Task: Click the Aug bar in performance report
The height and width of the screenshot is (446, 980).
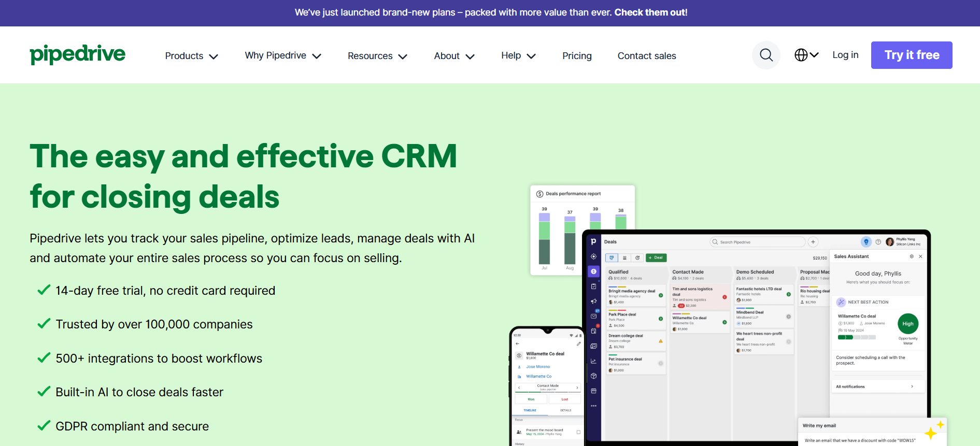Action: [570, 240]
